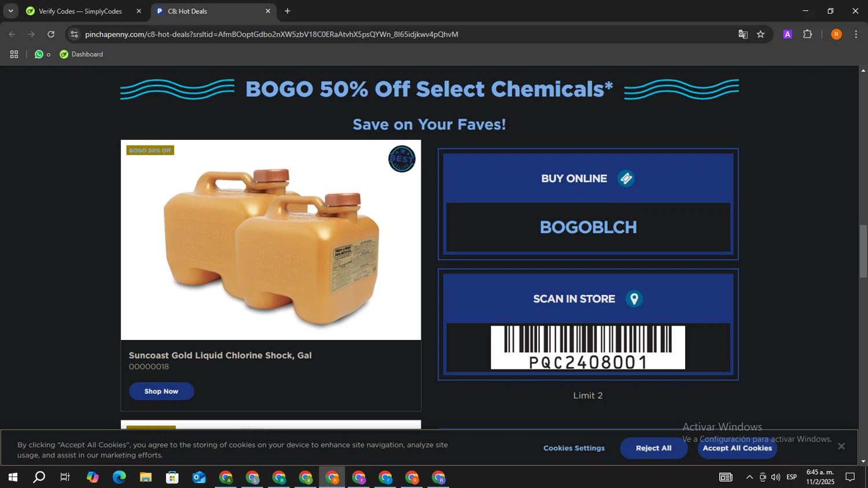This screenshot has height=488, width=868.
Task: Open the Chrome three-dot menu
Action: tap(856, 34)
